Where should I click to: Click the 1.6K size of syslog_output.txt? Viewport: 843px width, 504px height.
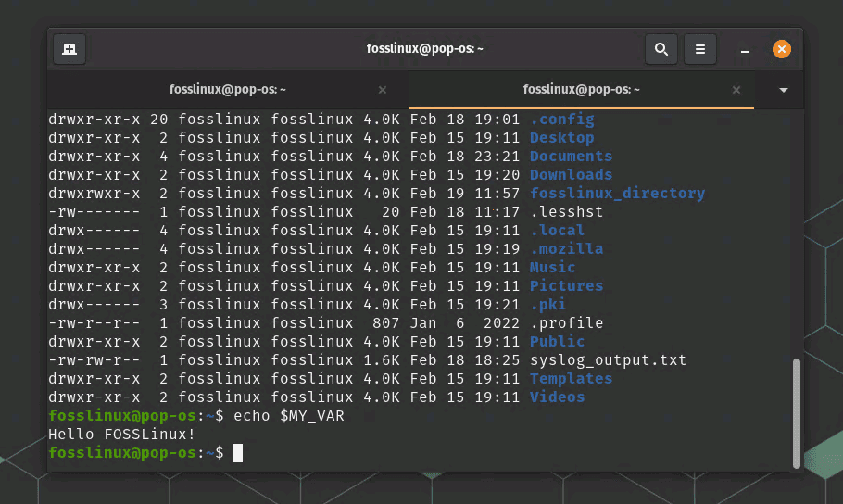381,359
